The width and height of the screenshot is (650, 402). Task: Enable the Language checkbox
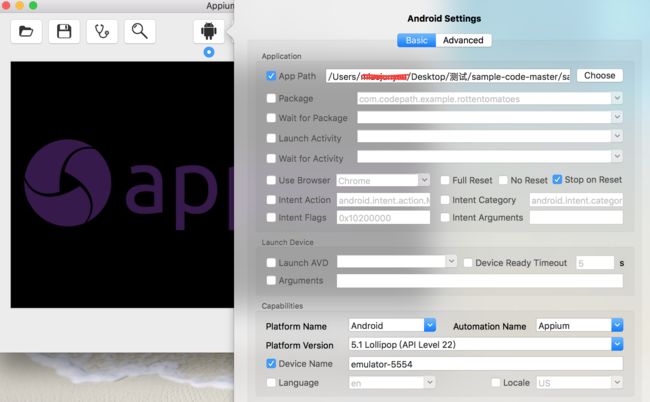click(x=271, y=383)
